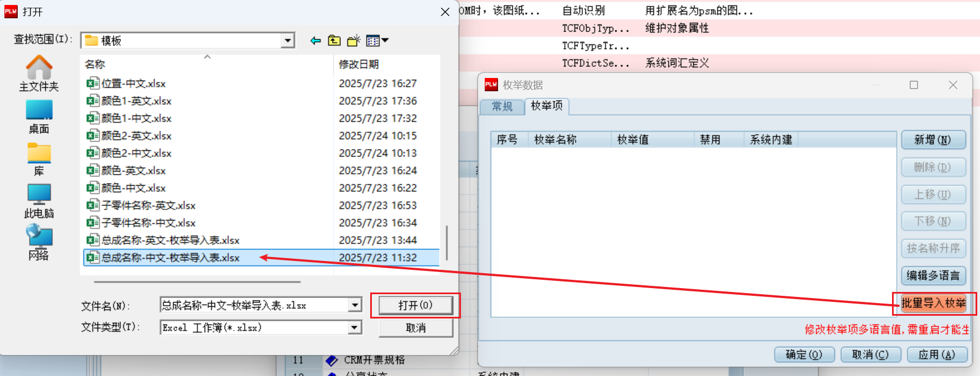
Task: Click the 批量导入枚举 button
Action: pyautogui.click(x=934, y=303)
